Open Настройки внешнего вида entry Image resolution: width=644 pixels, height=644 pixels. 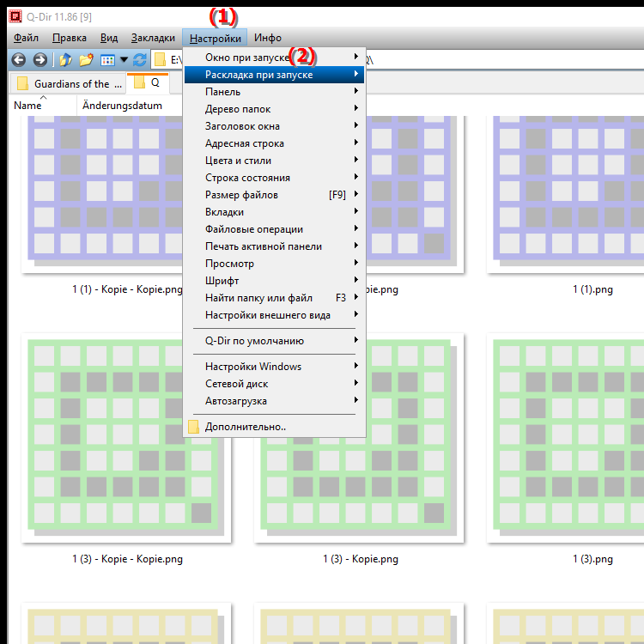(275, 315)
